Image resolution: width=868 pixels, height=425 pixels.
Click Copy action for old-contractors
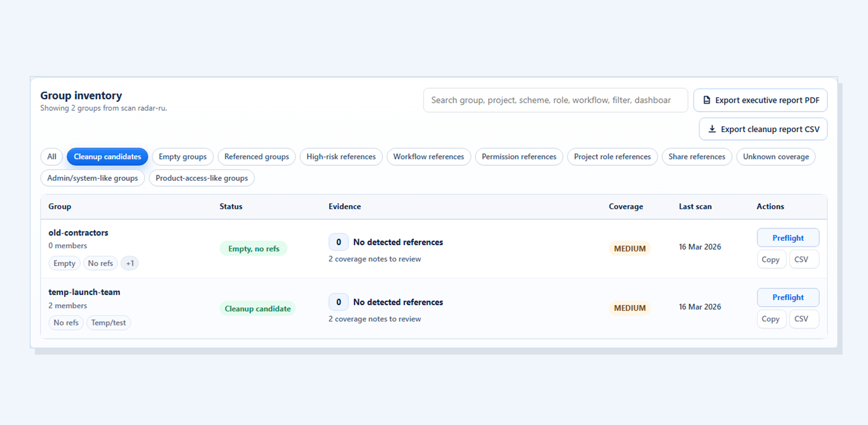[x=771, y=259]
